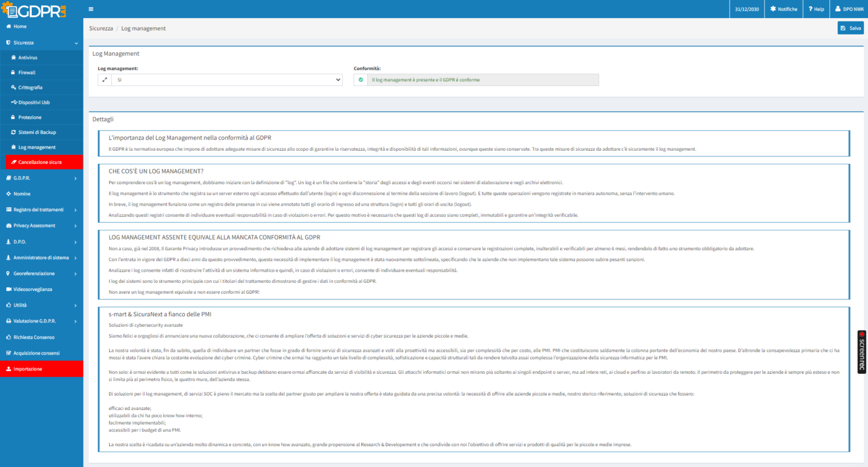The image size is (868, 467).
Task: Click the green Conformità status check icon
Action: click(361, 80)
